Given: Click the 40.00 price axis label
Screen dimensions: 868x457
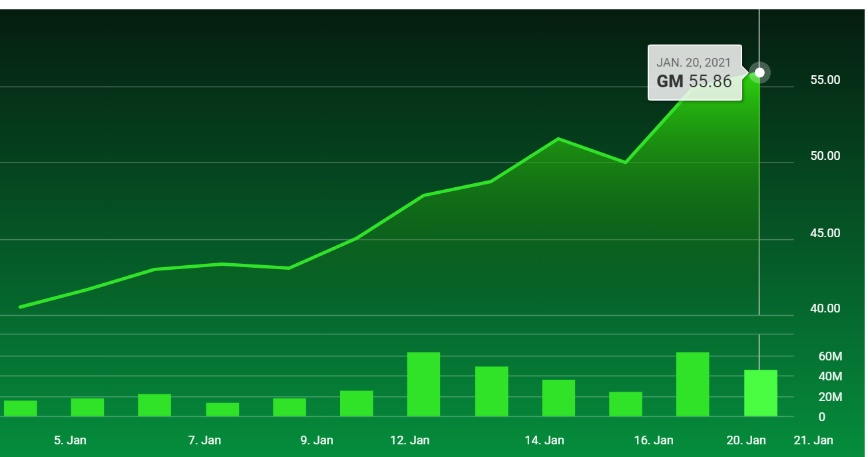Looking at the screenshot, I should pos(825,308).
